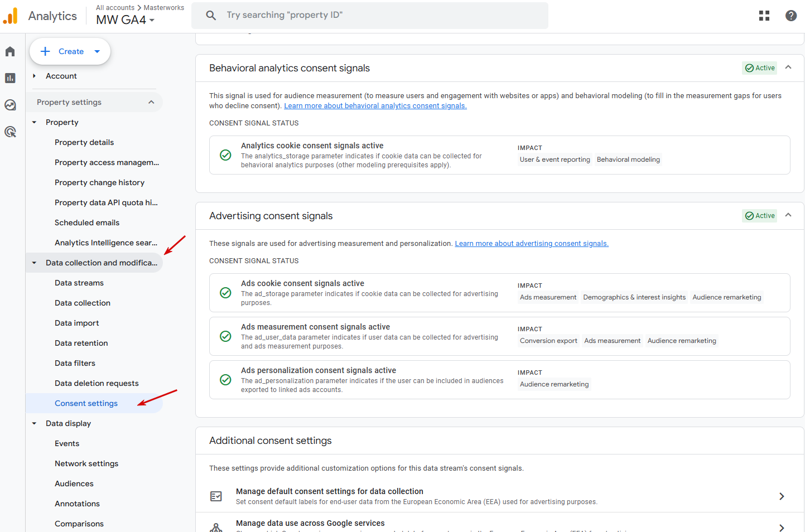Open the Help question mark icon
This screenshot has width=805, height=532.
[x=791, y=16]
